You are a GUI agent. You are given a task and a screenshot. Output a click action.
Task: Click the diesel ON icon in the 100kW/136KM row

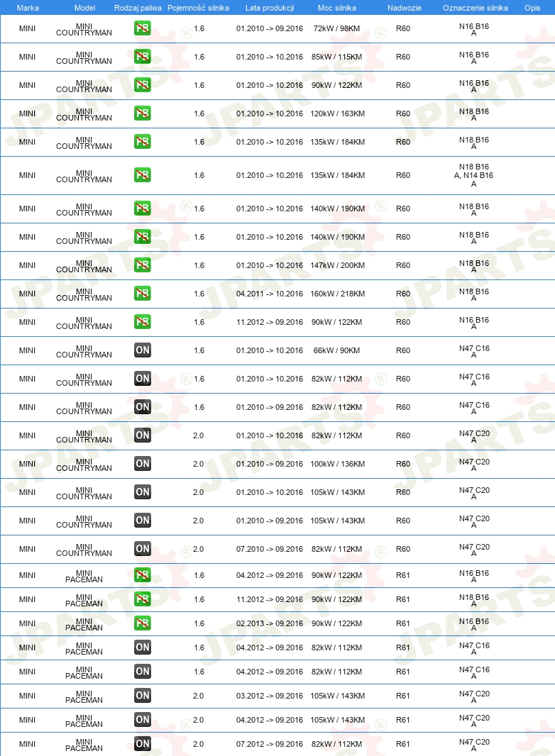click(x=143, y=464)
